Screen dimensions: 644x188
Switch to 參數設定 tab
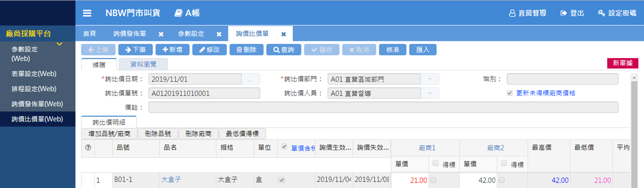point(191,34)
